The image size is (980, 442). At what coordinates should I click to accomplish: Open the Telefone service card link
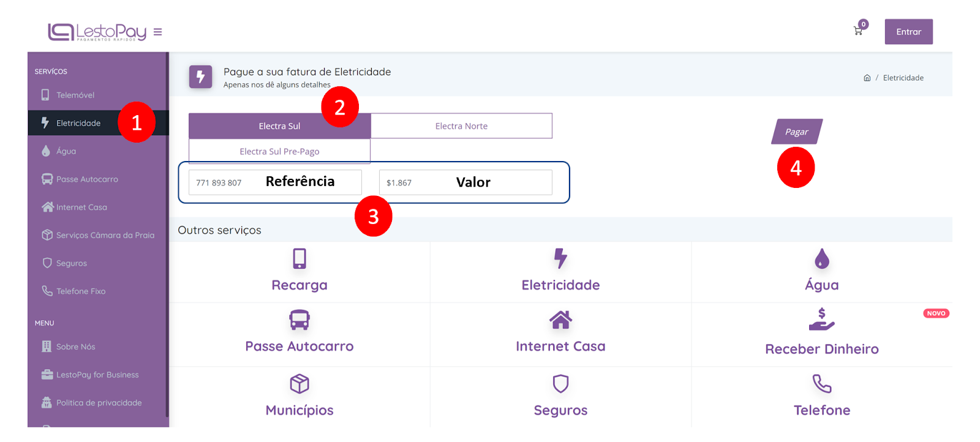tap(822, 410)
